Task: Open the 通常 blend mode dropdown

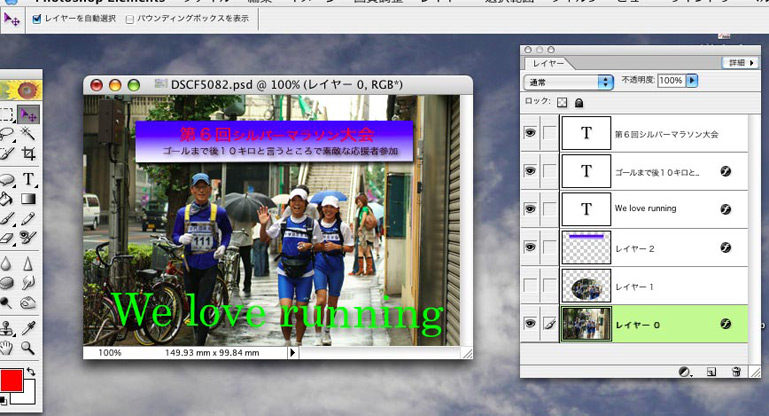Action: (569, 82)
